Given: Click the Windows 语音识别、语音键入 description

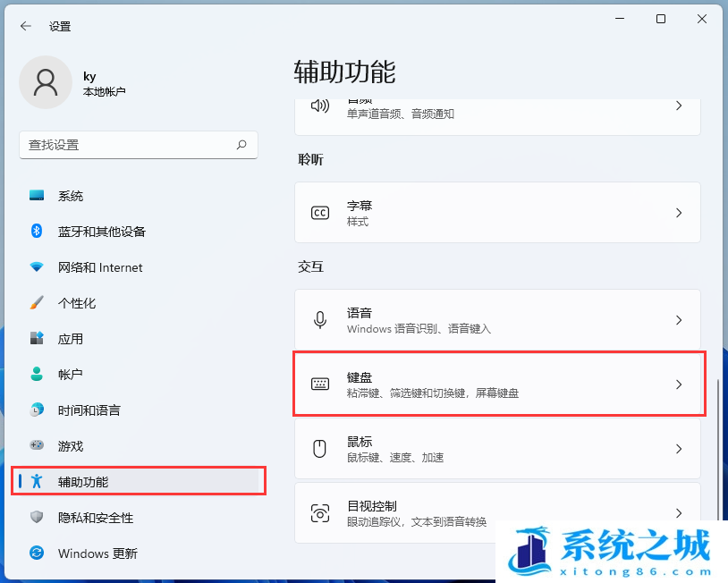Looking at the screenshot, I should pyautogui.click(x=419, y=329).
